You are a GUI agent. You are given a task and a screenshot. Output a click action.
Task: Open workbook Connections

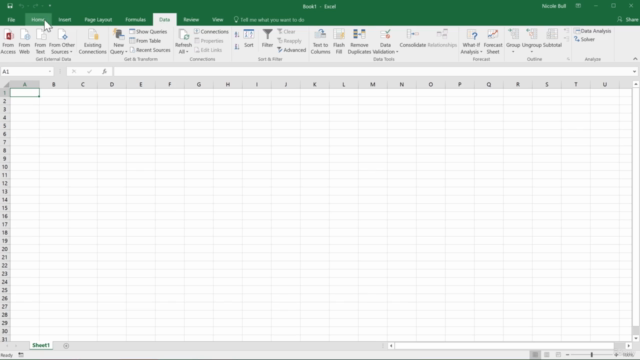click(x=211, y=31)
